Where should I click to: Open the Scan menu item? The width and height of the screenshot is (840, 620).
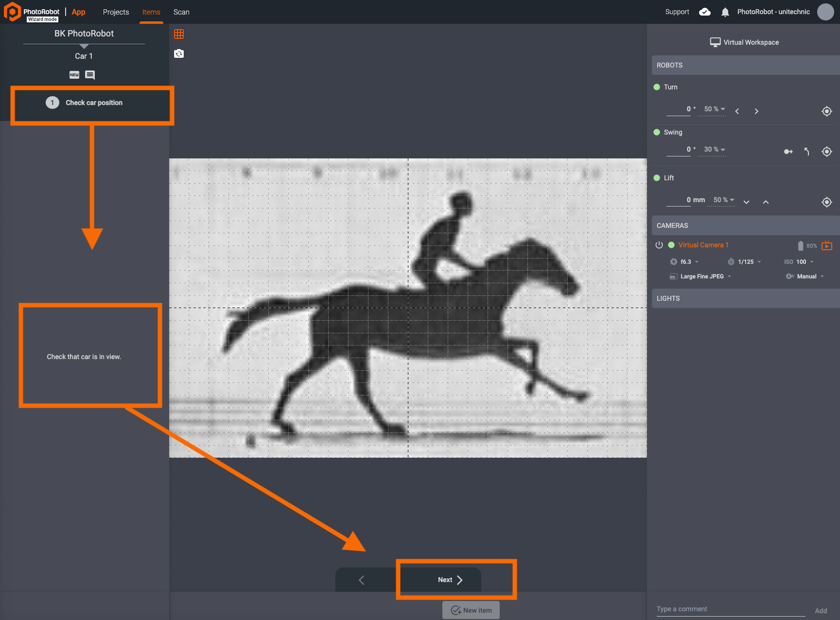click(181, 12)
